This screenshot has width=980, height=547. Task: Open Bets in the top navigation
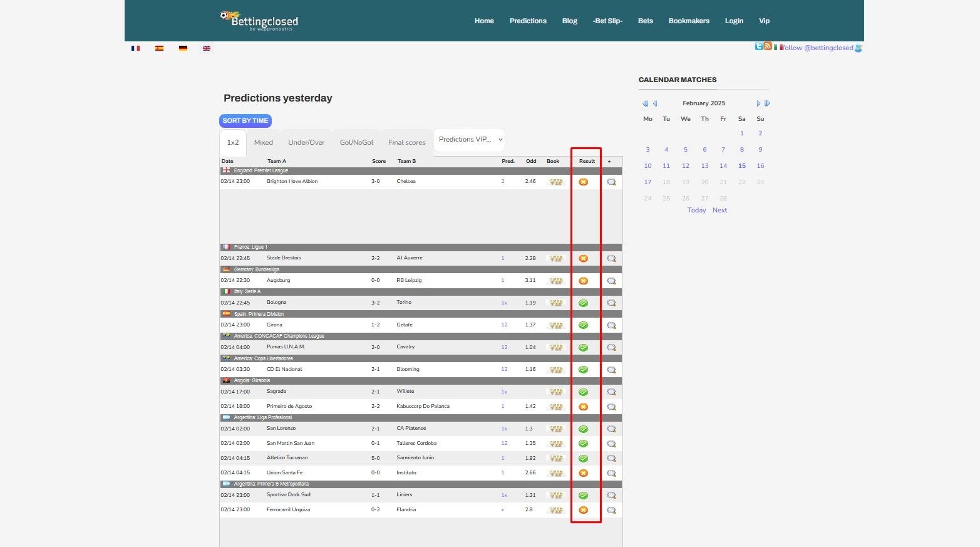(646, 21)
